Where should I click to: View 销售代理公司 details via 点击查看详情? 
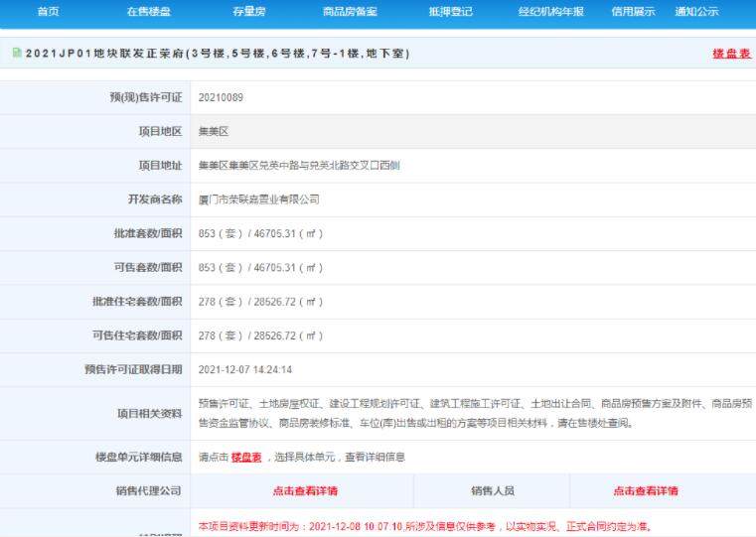305,490
